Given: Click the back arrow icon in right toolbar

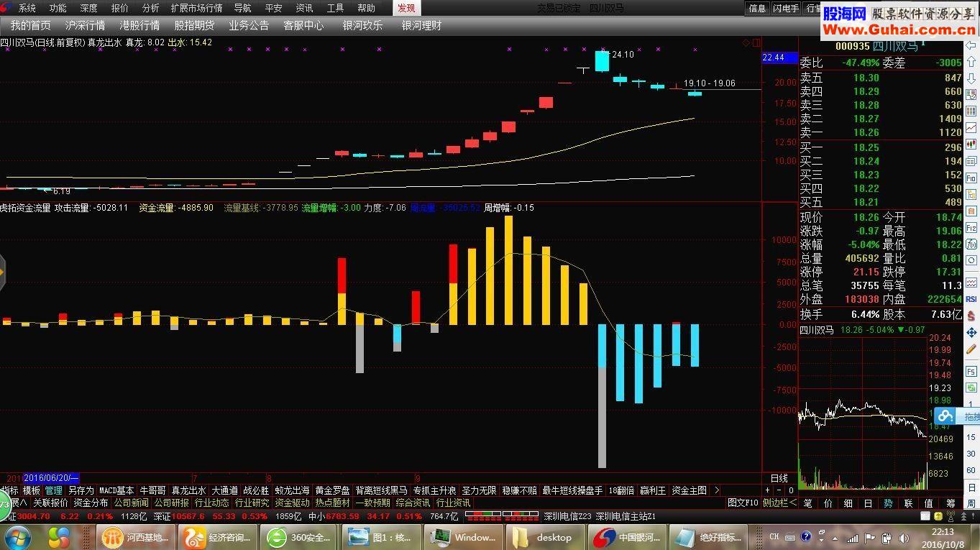Looking at the screenshot, I should click(971, 46).
